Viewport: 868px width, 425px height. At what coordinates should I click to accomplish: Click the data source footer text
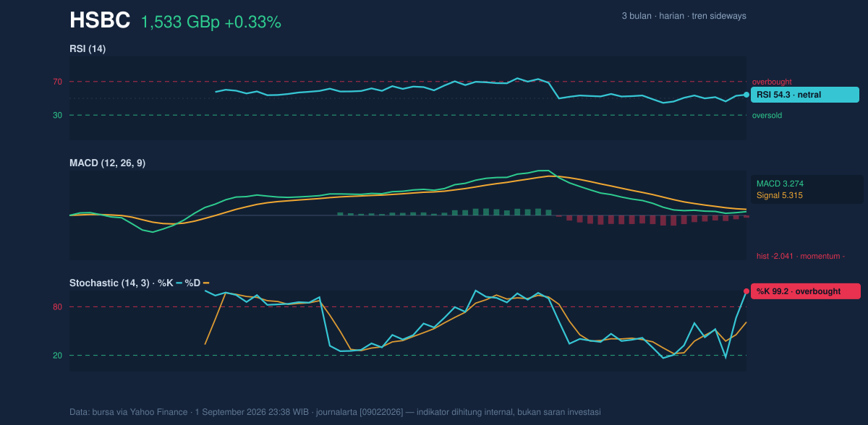335,412
